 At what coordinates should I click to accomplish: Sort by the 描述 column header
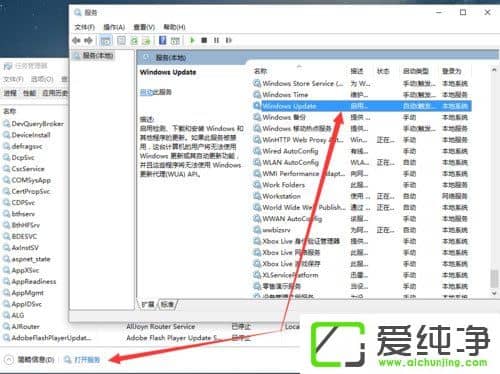357,71
